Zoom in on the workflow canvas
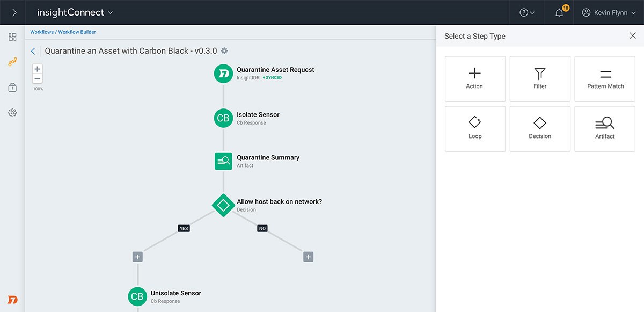The image size is (644, 312). pyautogui.click(x=38, y=69)
